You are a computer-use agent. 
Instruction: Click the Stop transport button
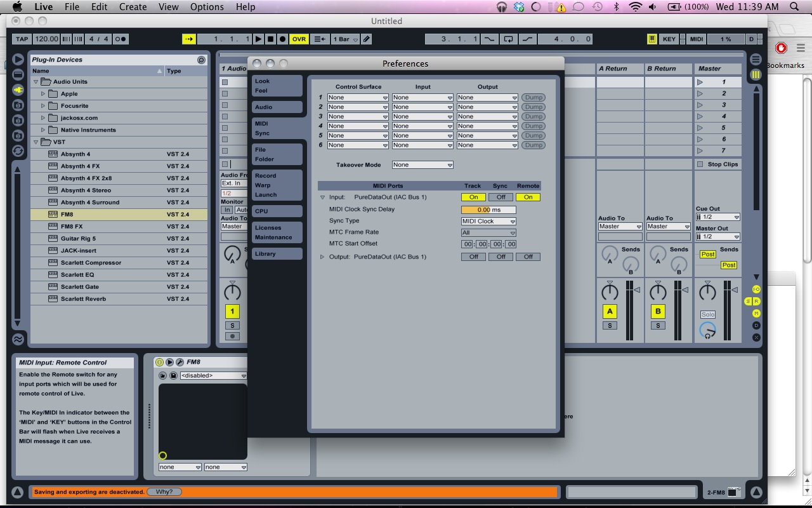point(270,39)
